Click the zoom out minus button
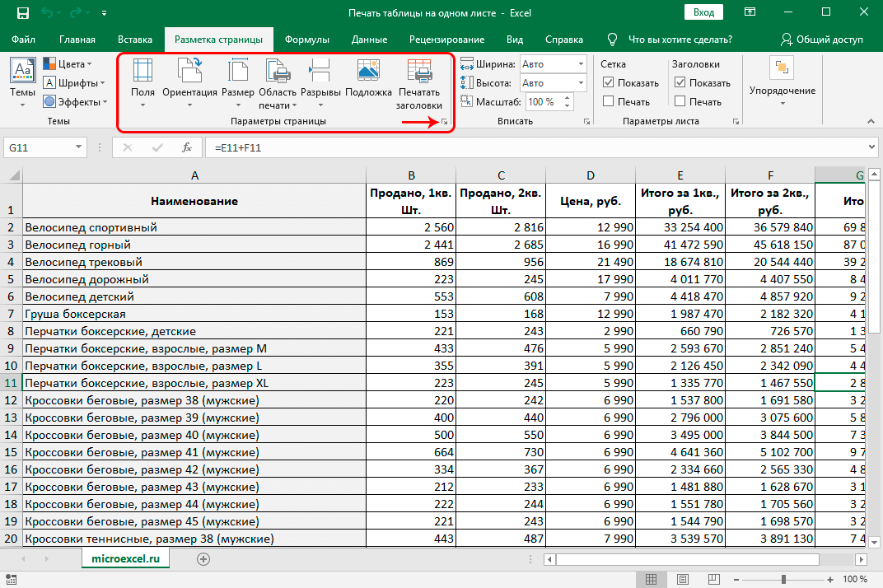Viewport: 883px width, 588px height. click(736, 579)
